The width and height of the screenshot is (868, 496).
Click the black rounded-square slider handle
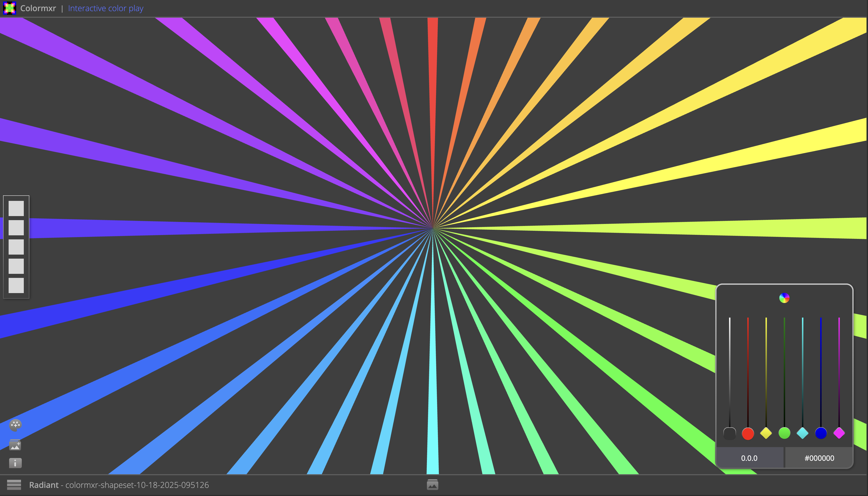pyautogui.click(x=729, y=433)
